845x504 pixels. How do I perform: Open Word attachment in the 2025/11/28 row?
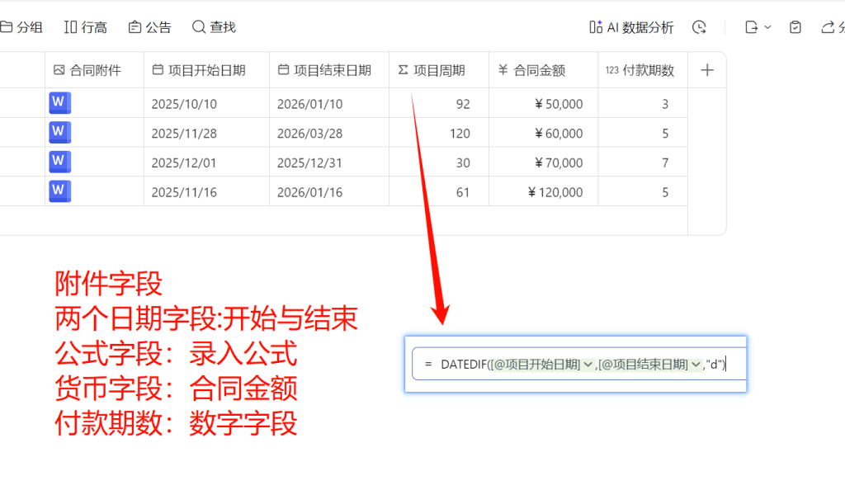pyautogui.click(x=59, y=132)
